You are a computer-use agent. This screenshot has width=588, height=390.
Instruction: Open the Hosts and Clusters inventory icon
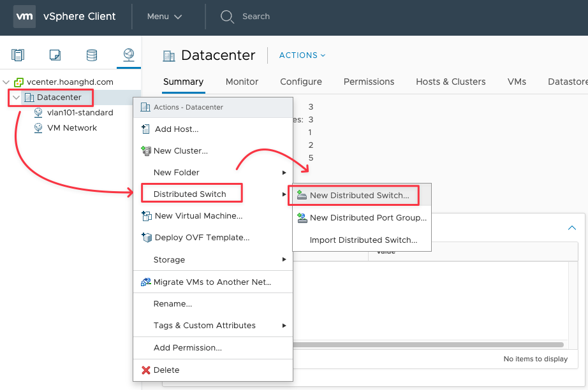pos(18,55)
